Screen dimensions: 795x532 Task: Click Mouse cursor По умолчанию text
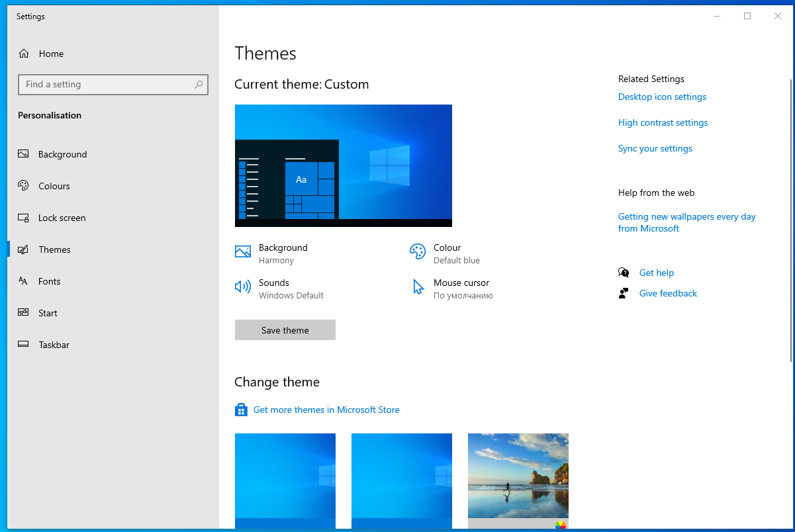coord(463,289)
